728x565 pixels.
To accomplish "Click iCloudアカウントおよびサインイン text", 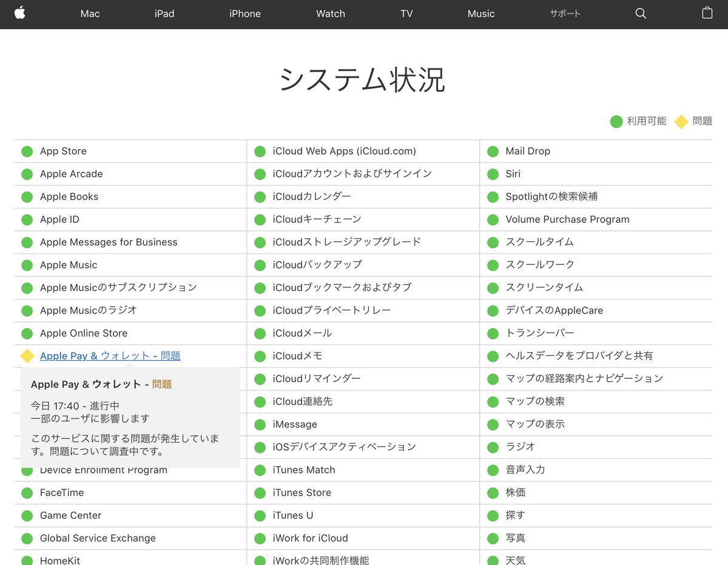I will (x=352, y=174).
